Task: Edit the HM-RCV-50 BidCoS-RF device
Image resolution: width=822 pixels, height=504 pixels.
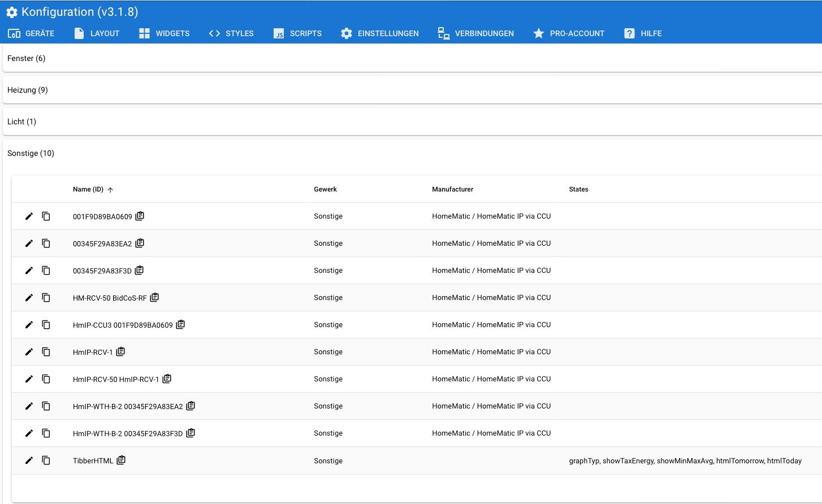Action: [x=29, y=298]
